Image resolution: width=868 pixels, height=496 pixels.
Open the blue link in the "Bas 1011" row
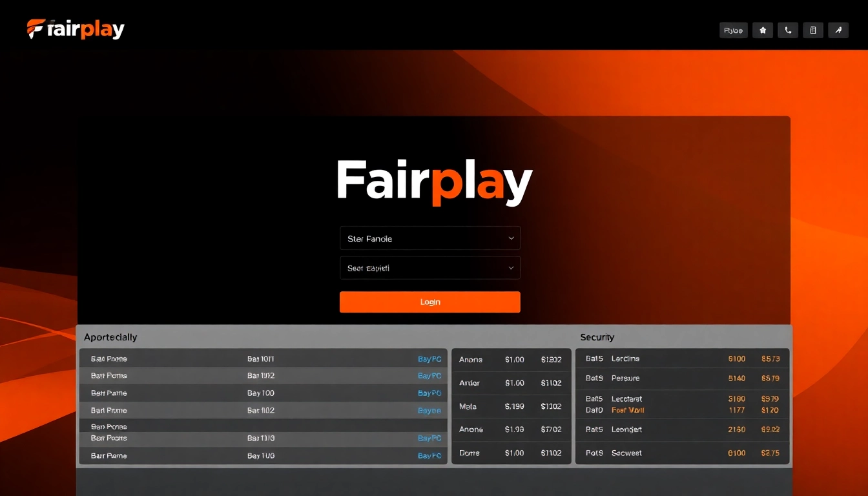pyautogui.click(x=429, y=359)
